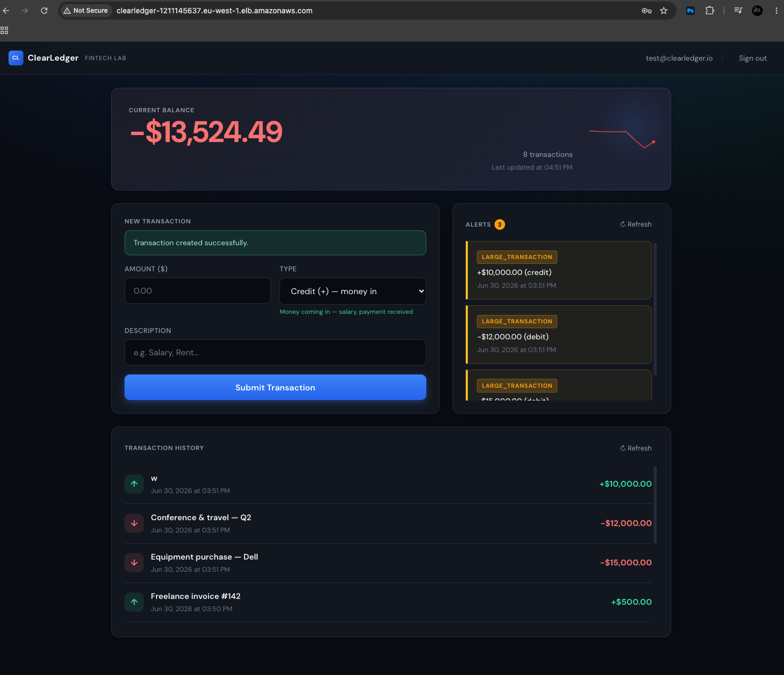Reload the page with the refresh icon
784x675 pixels.
coord(44,11)
